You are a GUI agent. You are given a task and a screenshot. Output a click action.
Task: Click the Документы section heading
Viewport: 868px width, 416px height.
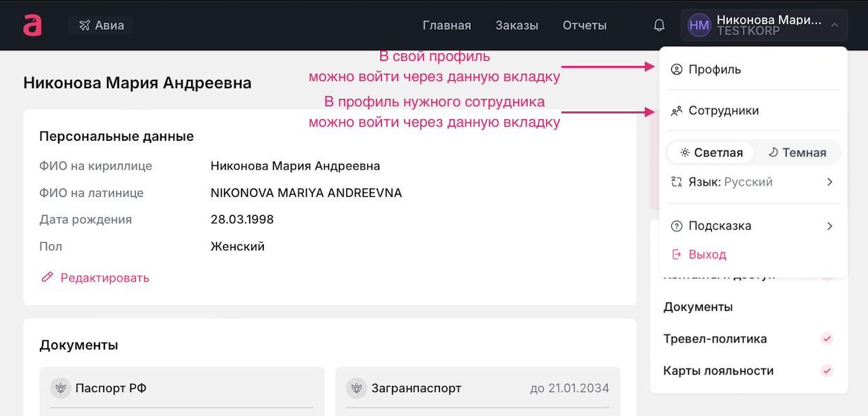(x=78, y=345)
